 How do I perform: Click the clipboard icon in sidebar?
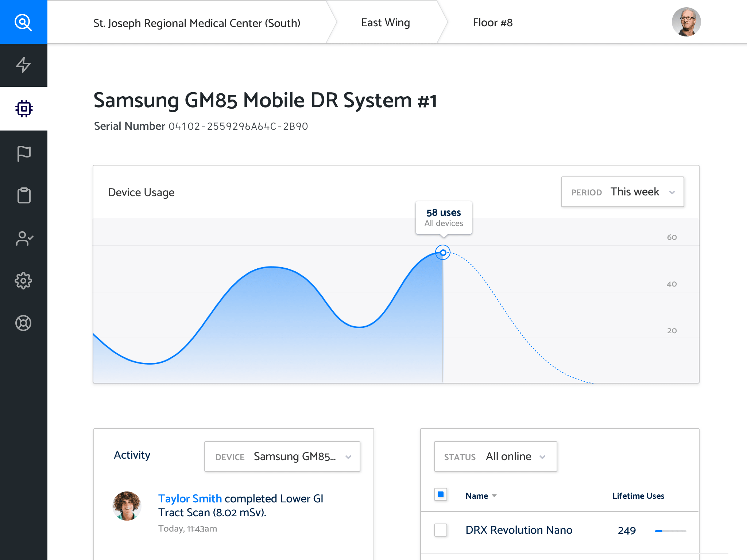click(x=24, y=195)
